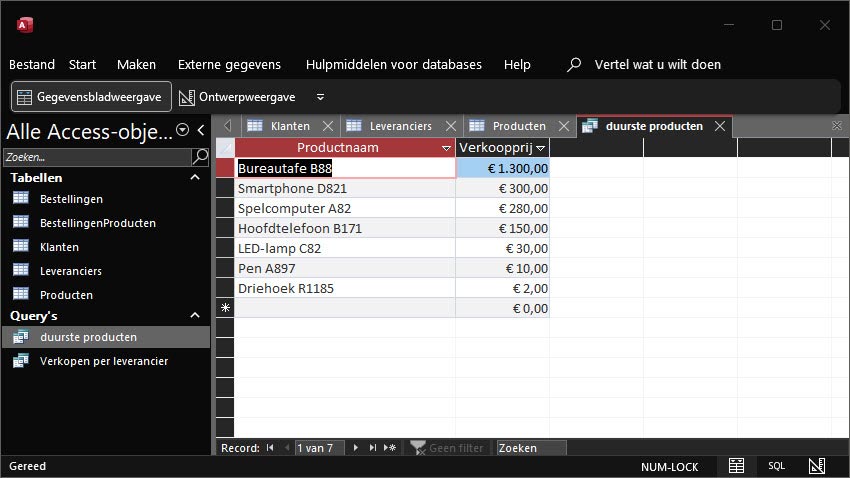850x478 pixels.
Task: Go to the next record arrow
Action: click(x=356, y=448)
